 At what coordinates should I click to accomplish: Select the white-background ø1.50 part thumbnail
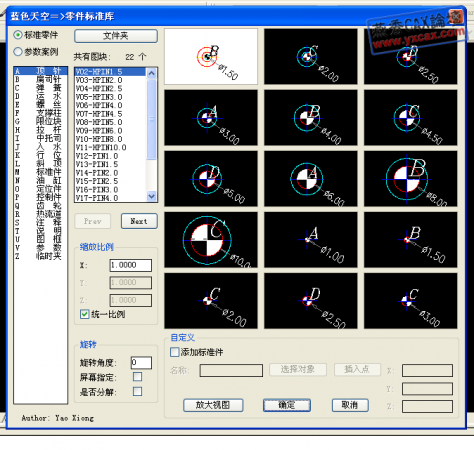[x=211, y=56]
